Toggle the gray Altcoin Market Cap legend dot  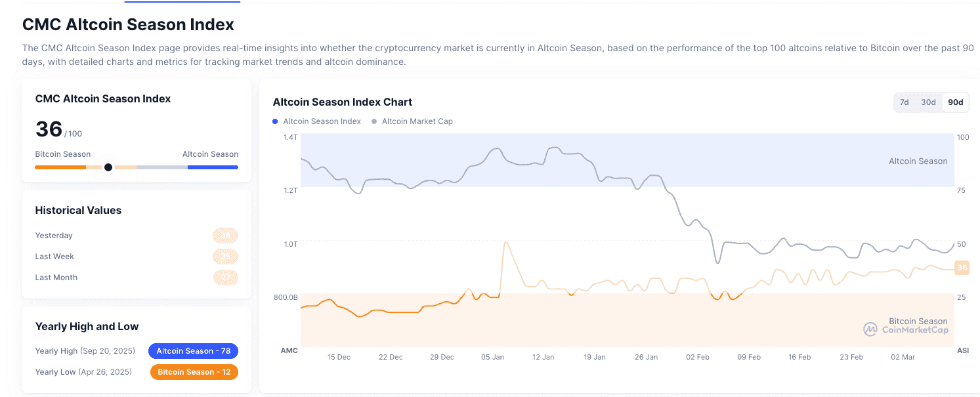click(374, 121)
